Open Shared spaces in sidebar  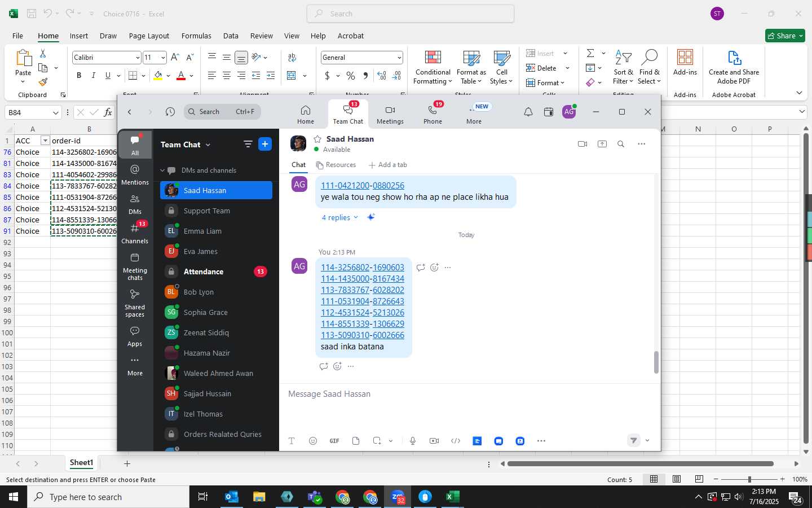pyautogui.click(x=135, y=303)
